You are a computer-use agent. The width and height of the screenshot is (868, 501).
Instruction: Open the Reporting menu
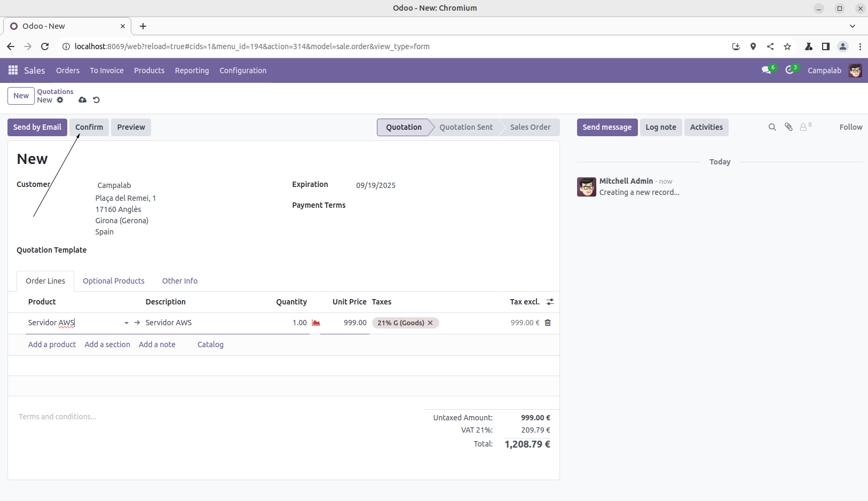click(192, 71)
